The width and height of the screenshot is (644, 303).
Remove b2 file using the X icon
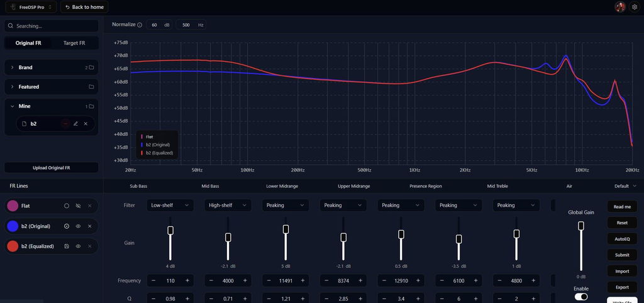click(x=86, y=124)
